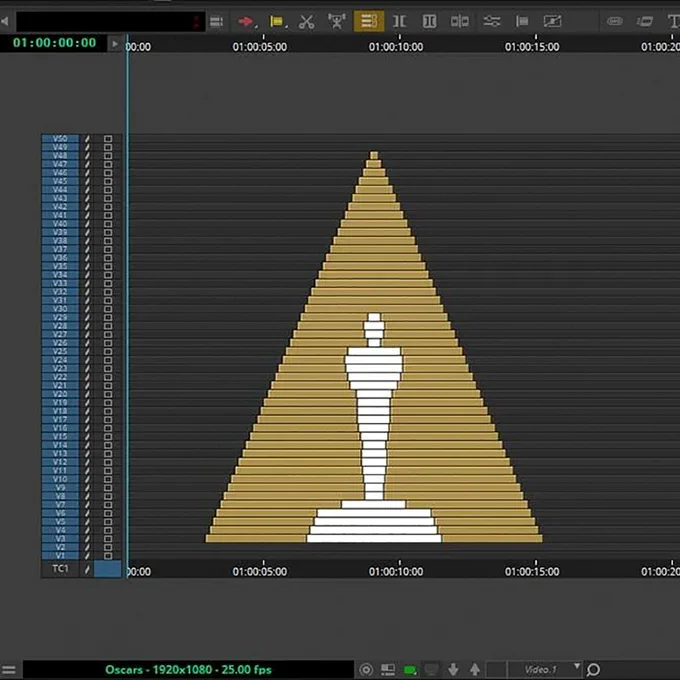The image size is (680, 680).
Task: Click 01:00:05:00 on the bottom TC1 ruler
Action: click(259, 572)
